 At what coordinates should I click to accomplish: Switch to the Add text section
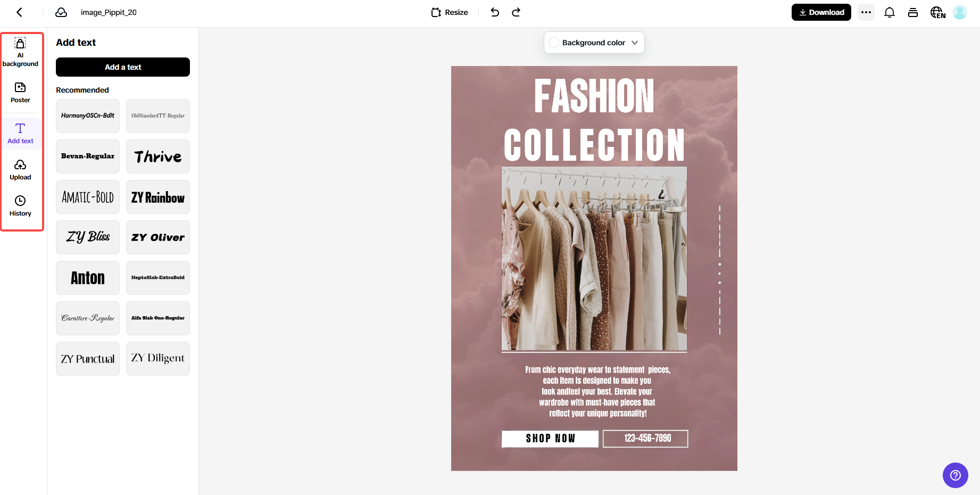20,133
